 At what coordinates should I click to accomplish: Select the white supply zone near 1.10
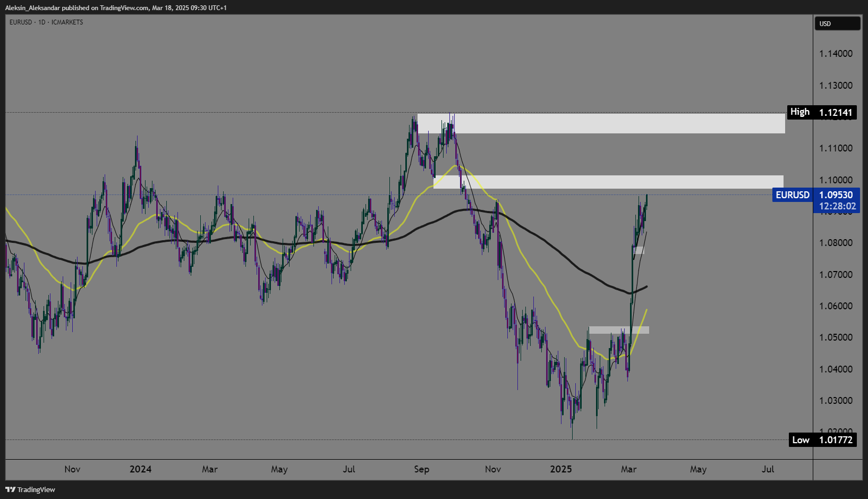pyautogui.click(x=608, y=182)
